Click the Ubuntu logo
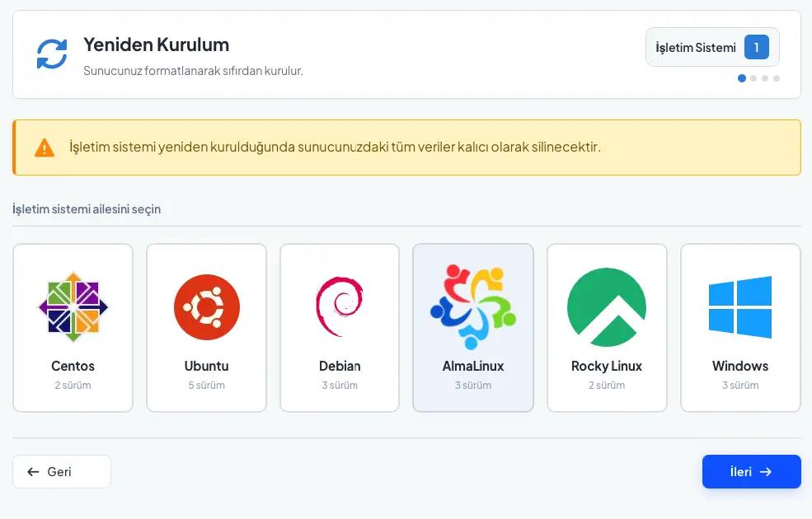 tap(206, 307)
